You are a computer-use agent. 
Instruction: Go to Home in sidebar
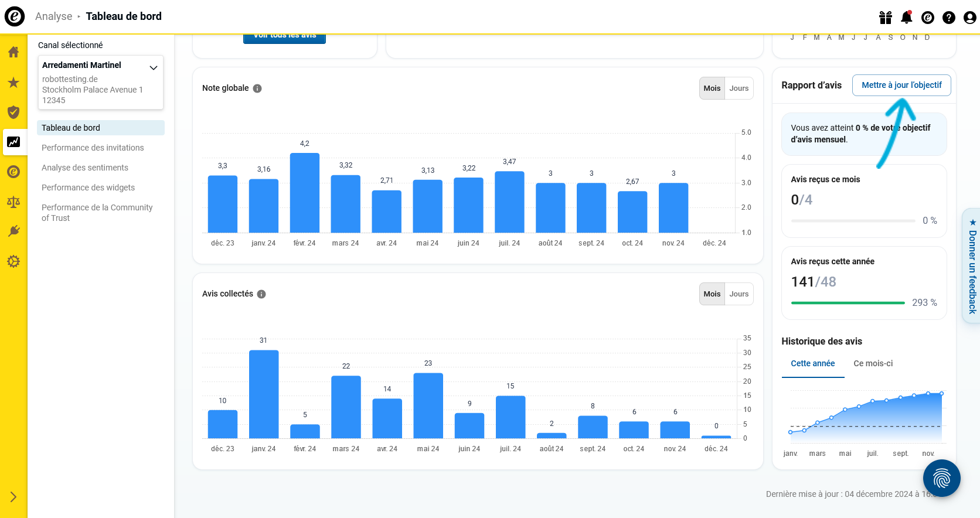[13, 52]
